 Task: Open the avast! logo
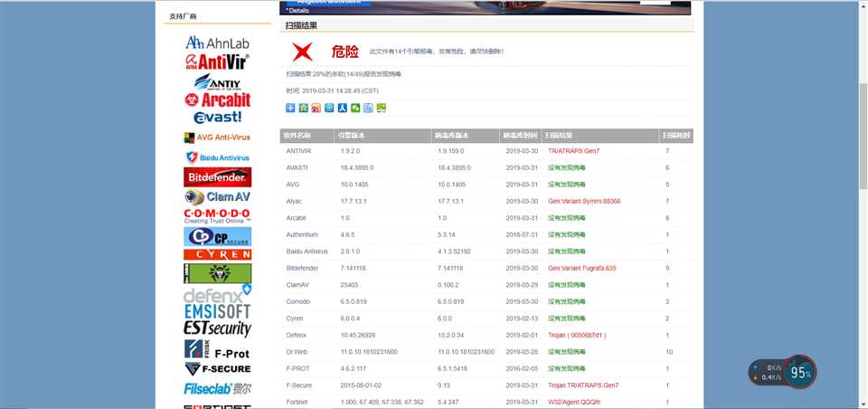pyautogui.click(x=218, y=117)
